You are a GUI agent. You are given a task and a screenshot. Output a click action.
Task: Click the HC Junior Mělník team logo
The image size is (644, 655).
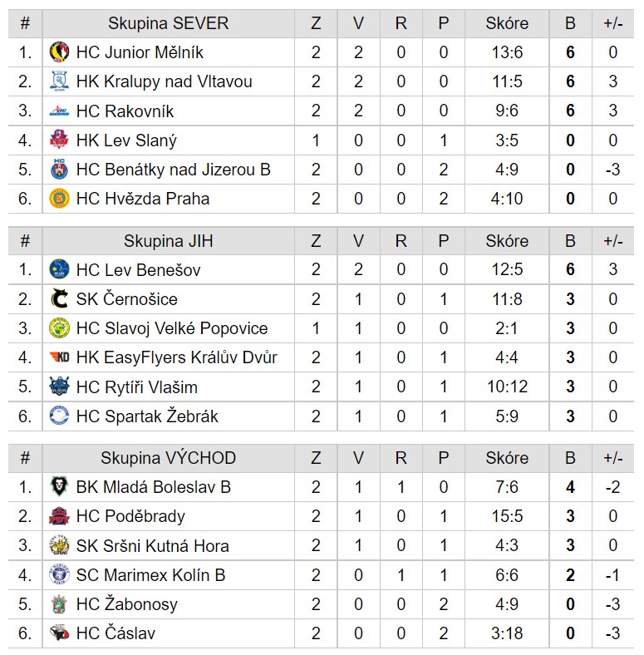click(x=59, y=52)
